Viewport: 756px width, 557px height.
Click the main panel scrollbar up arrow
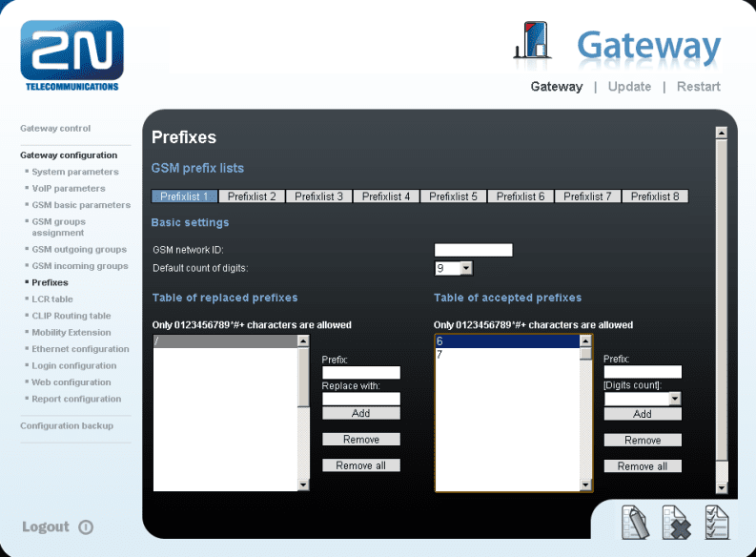tap(722, 133)
